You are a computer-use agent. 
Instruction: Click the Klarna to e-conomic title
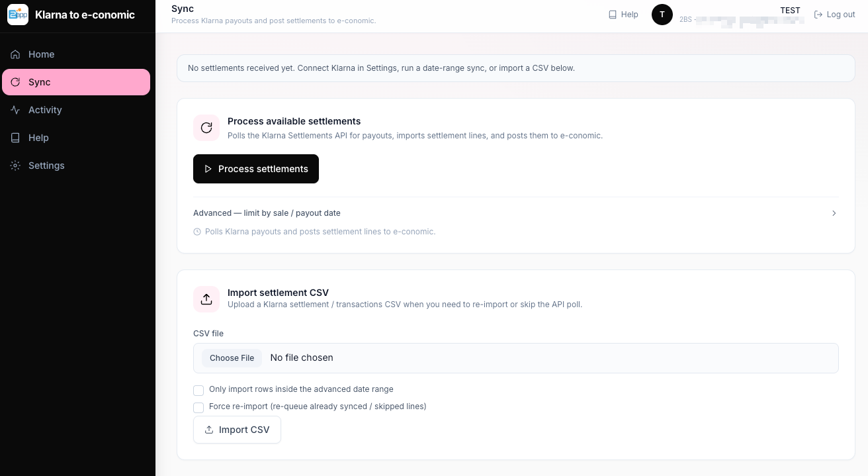[x=85, y=15]
